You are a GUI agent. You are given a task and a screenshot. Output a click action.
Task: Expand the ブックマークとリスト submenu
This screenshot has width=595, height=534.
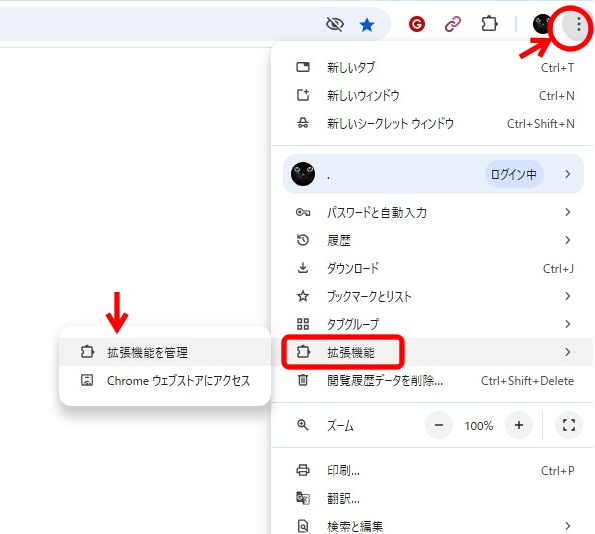click(432, 296)
